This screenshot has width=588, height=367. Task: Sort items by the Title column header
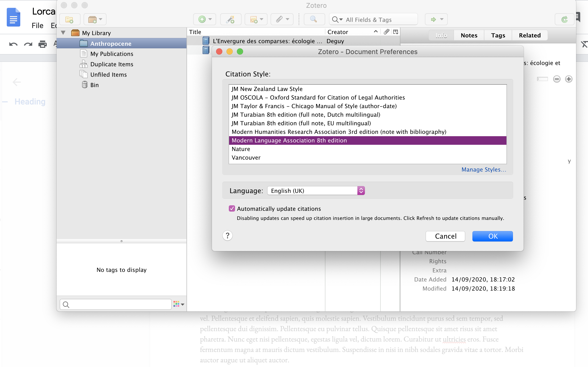(256, 32)
